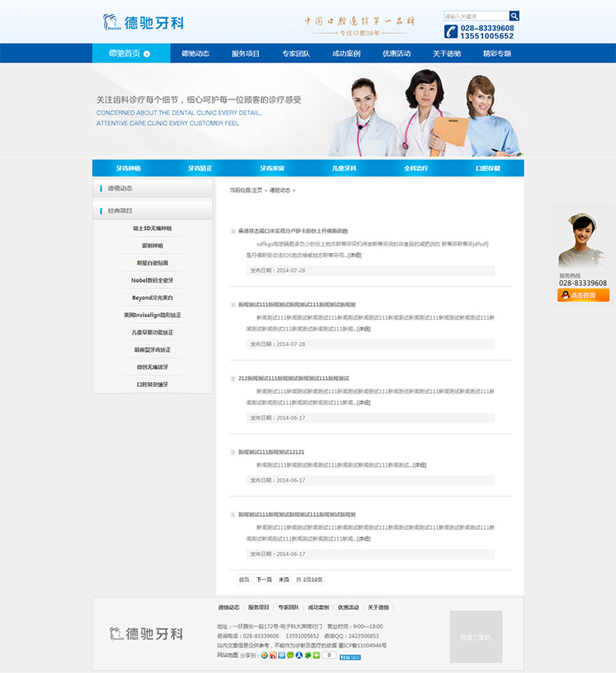Click the search magnifier icon
This screenshot has width=616, height=673.
click(514, 16)
